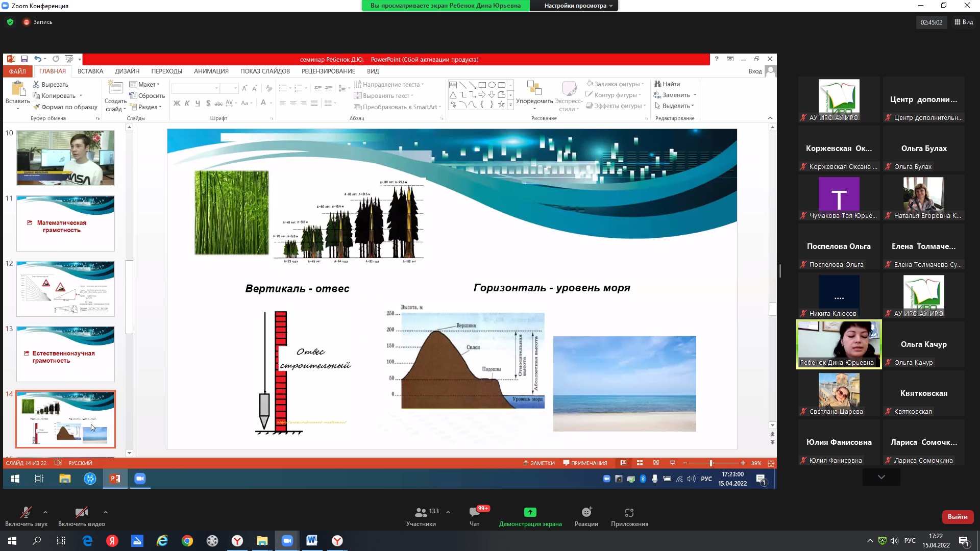
Task: Select Ребенок Дина Юрьевна video tile
Action: tap(839, 344)
